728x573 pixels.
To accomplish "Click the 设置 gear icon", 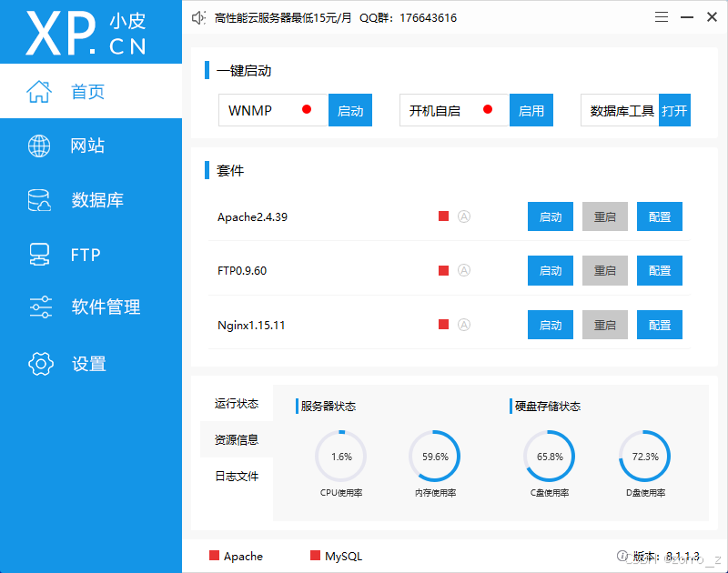I will [x=41, y=363].
